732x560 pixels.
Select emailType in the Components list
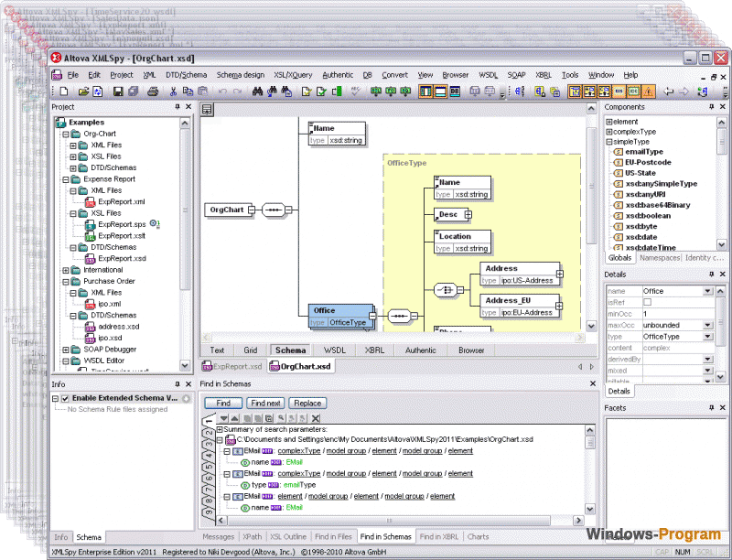click(x=644, y=152)
